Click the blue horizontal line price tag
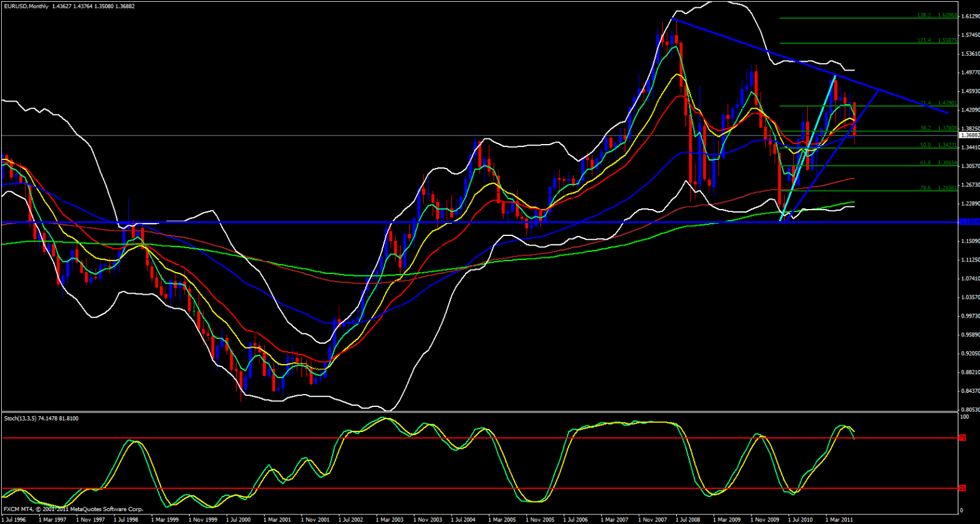980x524 pixels. click(x=969, y=222)
